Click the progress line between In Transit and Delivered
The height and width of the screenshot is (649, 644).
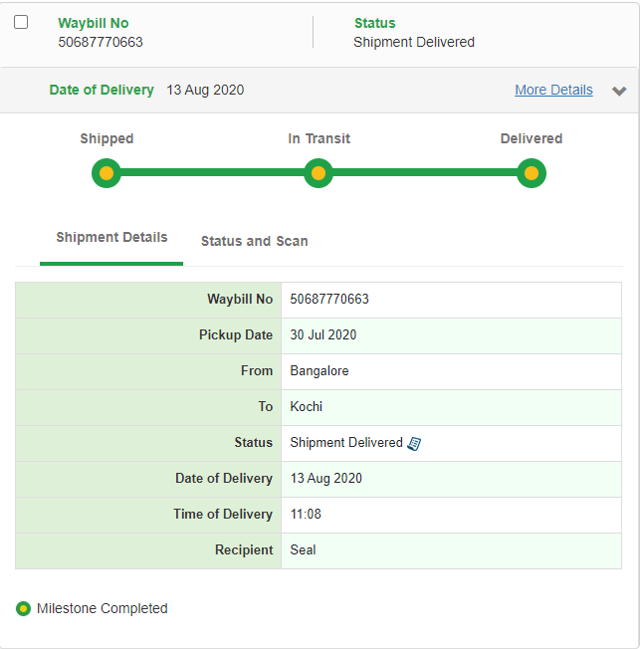coord(425,173)
